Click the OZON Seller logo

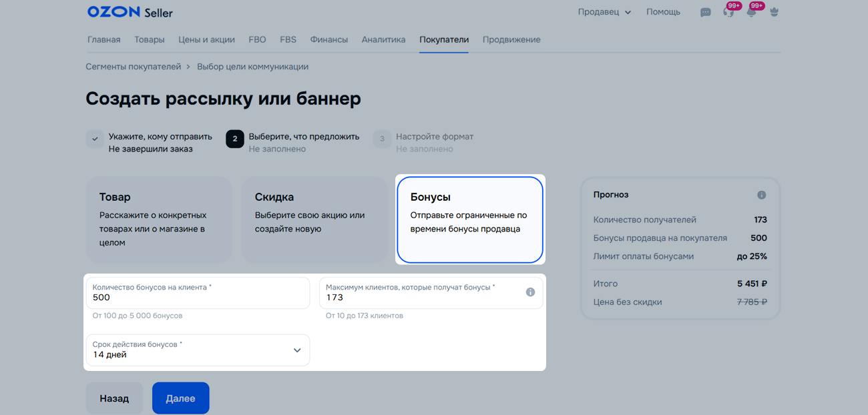pyautogui.click(x=129, y=11)
